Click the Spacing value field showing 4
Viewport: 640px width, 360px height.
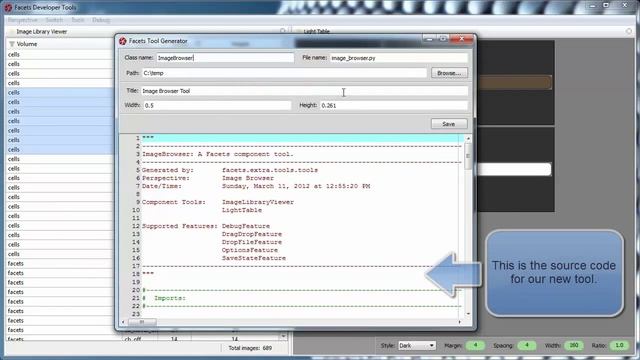(527, 345)
